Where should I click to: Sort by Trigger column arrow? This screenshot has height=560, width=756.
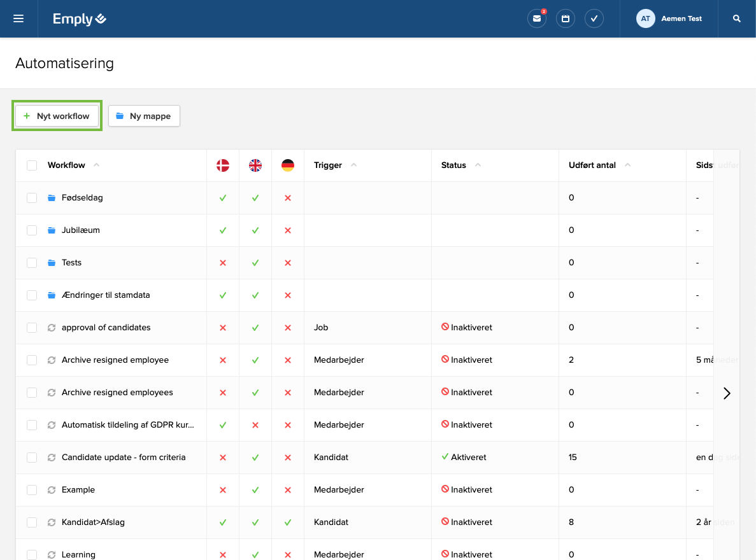pyautogui.click(x=354, y=165)
